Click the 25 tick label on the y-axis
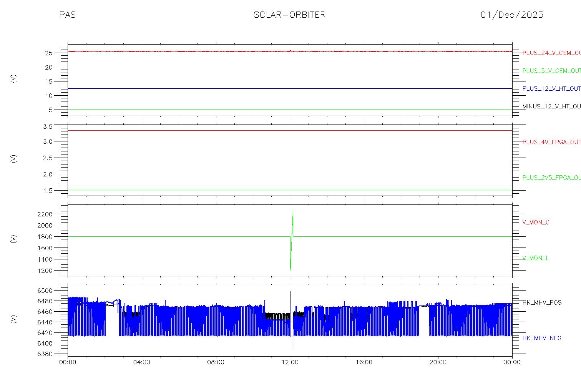Image resolution: width=581 pixels, height=392 pixels. point(48,53)
